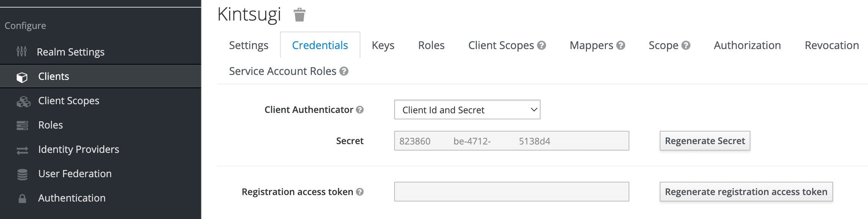Click the help icon on Mappers tab
The width and height of the screenshot is (868, 219).
pyautogui.click(x=621, y=46)
